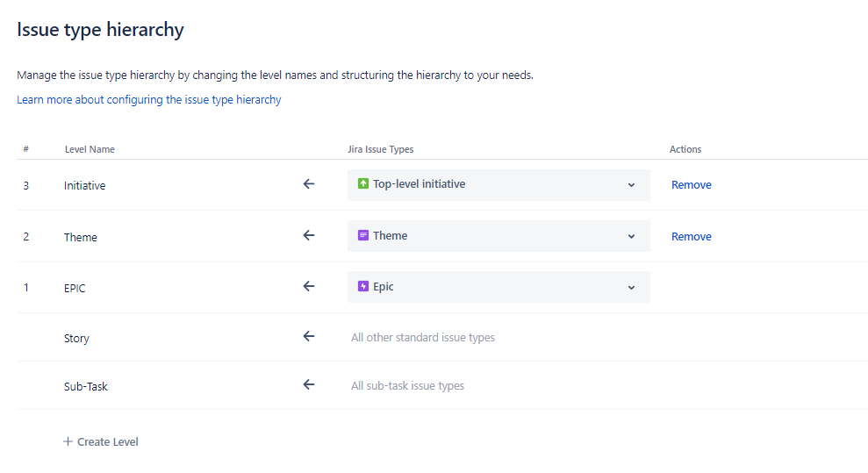Edit the Sub-Task level name
This screenshot has width=868, height=473.
coord(86,386)
